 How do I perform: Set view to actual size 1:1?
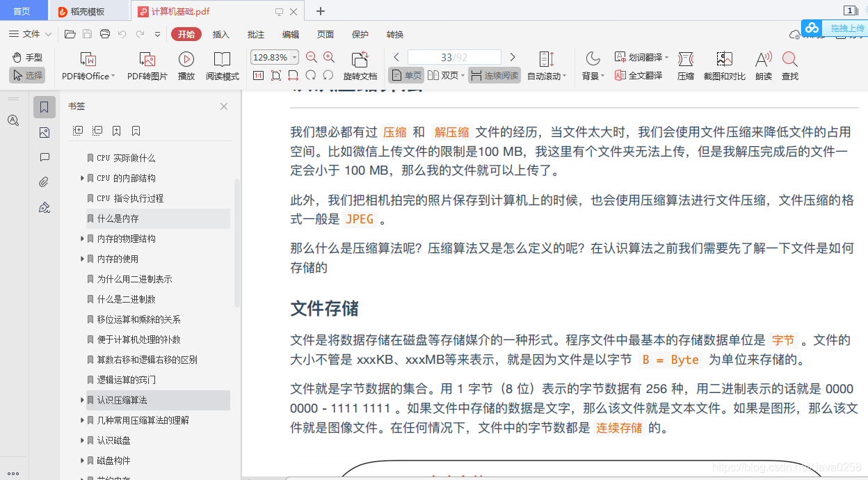coord(258,75)
